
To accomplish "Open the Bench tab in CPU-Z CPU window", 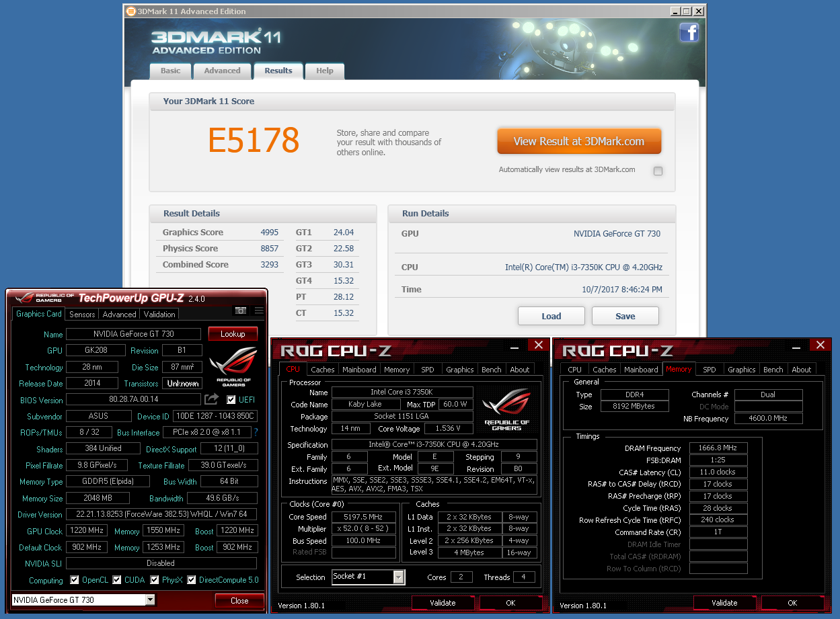I will coord(492,370).
